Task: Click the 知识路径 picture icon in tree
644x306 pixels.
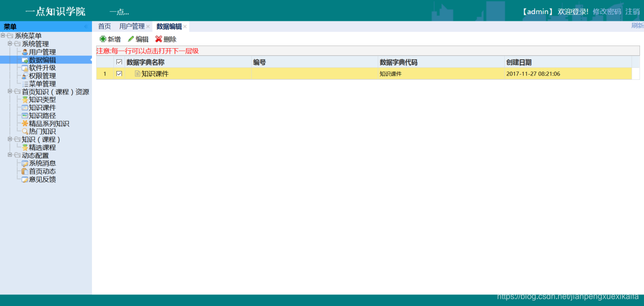Action: 25,116
